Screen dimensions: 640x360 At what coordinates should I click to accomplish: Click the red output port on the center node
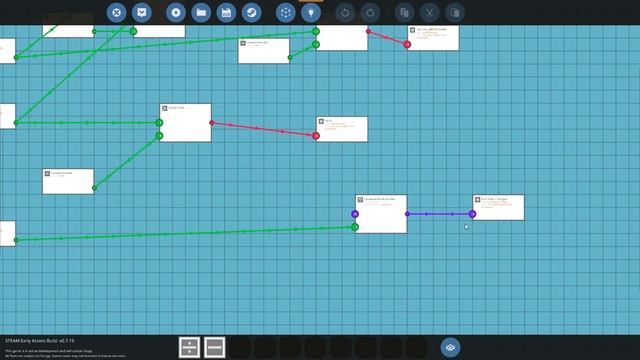211,122
